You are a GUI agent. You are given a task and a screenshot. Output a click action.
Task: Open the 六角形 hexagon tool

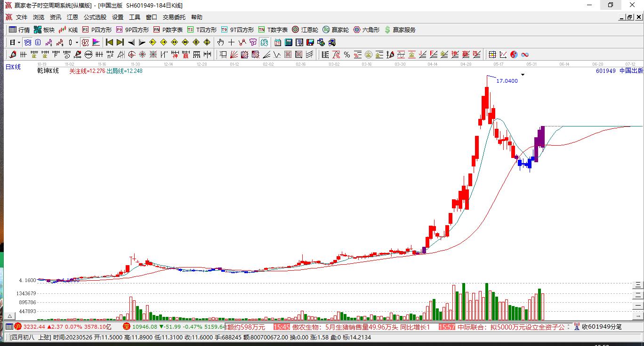pos(366,30)
